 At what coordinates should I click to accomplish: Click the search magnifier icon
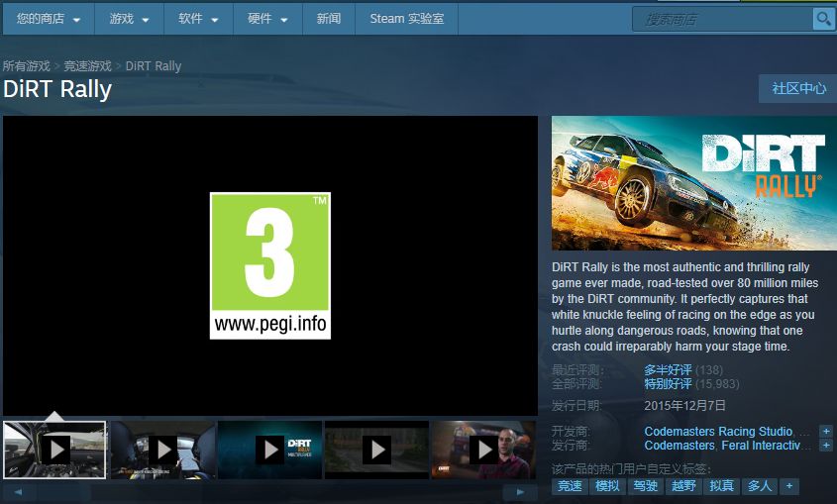[822, 19]
